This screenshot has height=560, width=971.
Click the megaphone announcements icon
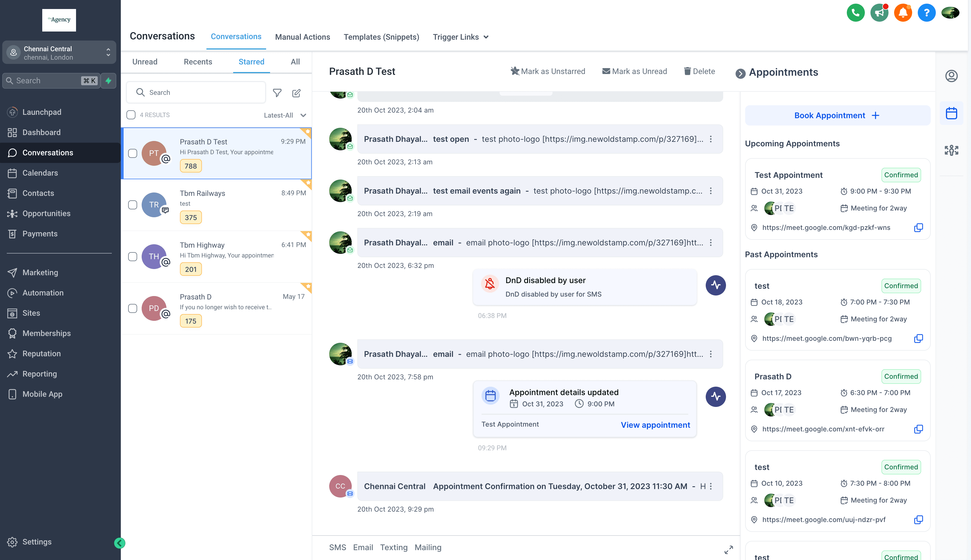[879, 13]
